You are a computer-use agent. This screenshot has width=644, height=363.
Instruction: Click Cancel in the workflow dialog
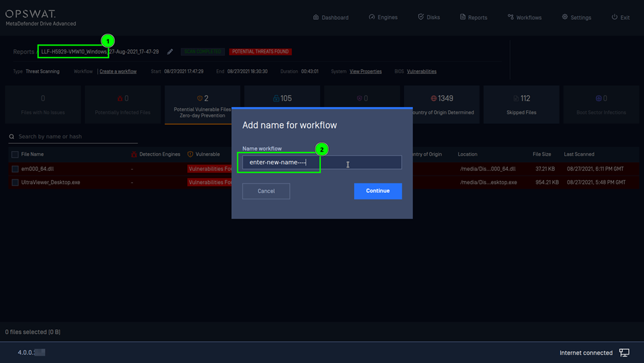266,191
